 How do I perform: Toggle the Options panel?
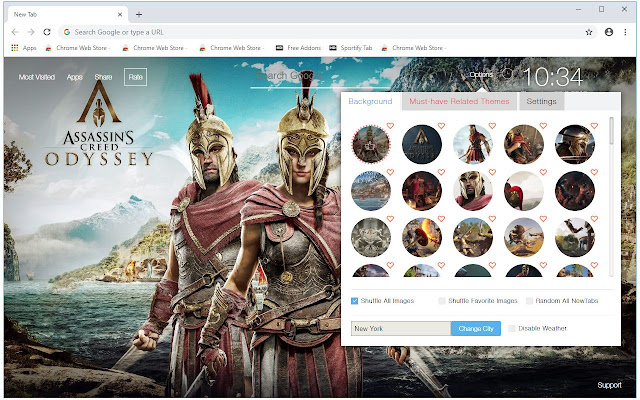pos(481,75)
